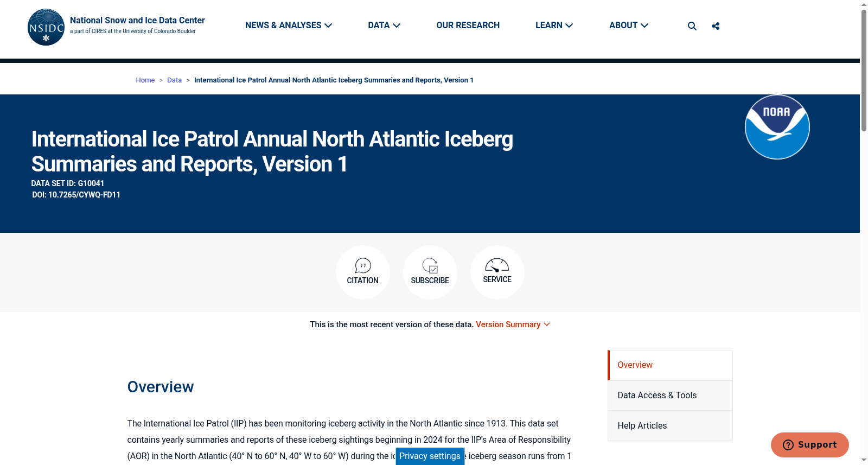Viewport: 868px width, 465px height.
Task: Open the Subscribe circle button
Action: pyautogui.click(x=430, y=272)
